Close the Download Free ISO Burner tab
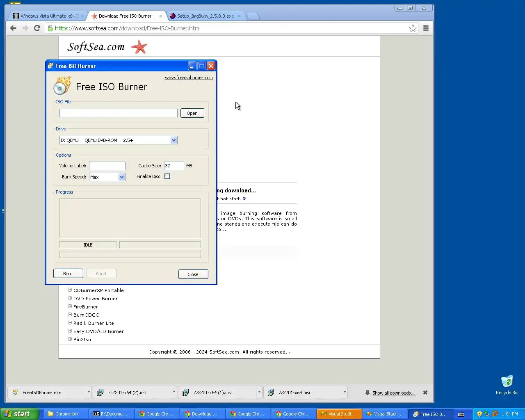This screenshot has height=420, width=525. (x=161, y=16)
